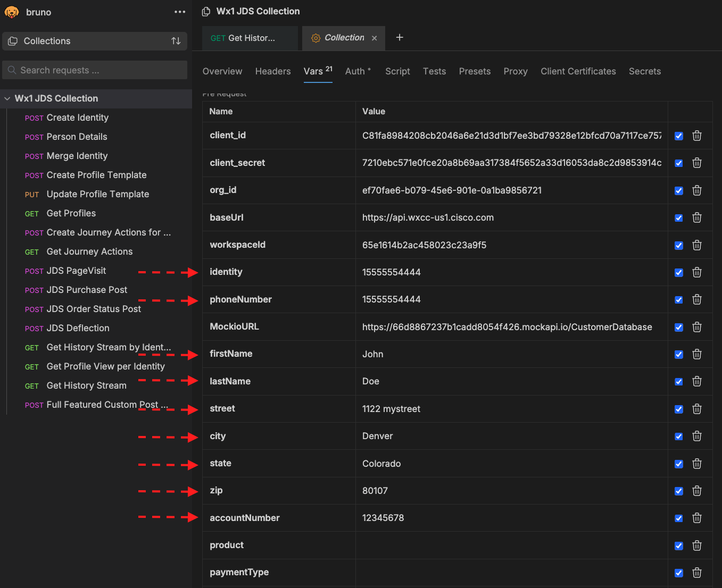The height and width of the screenshot is (588, 722).
Task: Delete the paymentType variable
Action: pyautogui.click(x=697, y=573)
